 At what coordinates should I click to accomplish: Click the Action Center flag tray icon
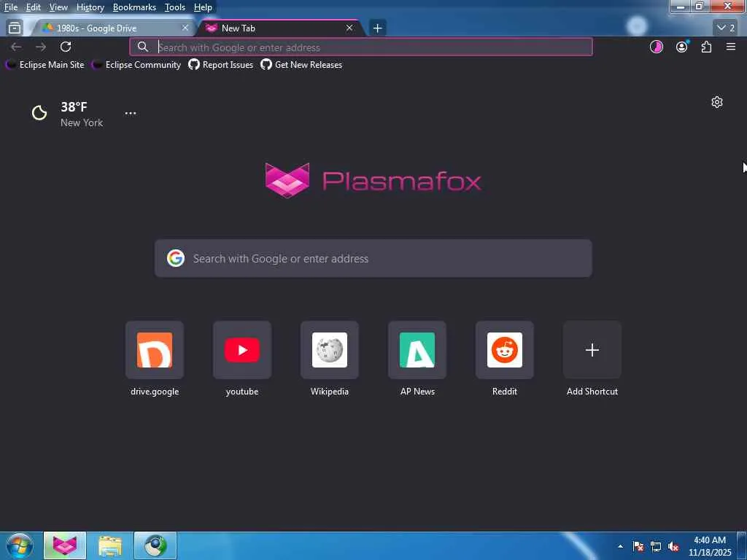(638, 546)
